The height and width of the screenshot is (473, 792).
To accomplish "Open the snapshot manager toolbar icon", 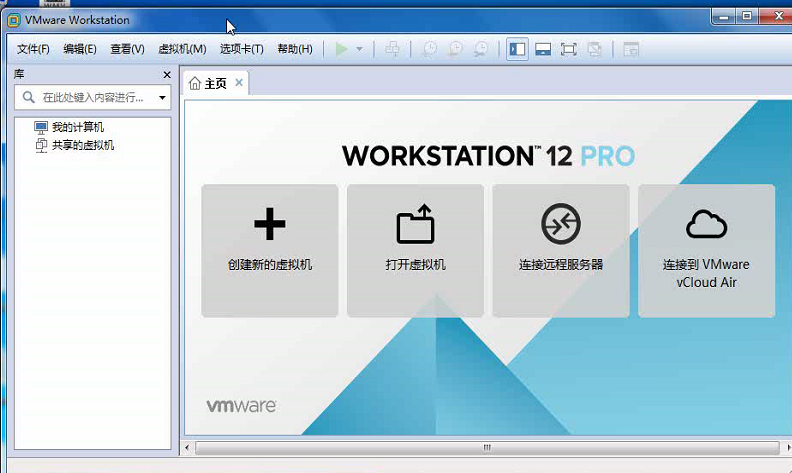I will coord(481,49).
